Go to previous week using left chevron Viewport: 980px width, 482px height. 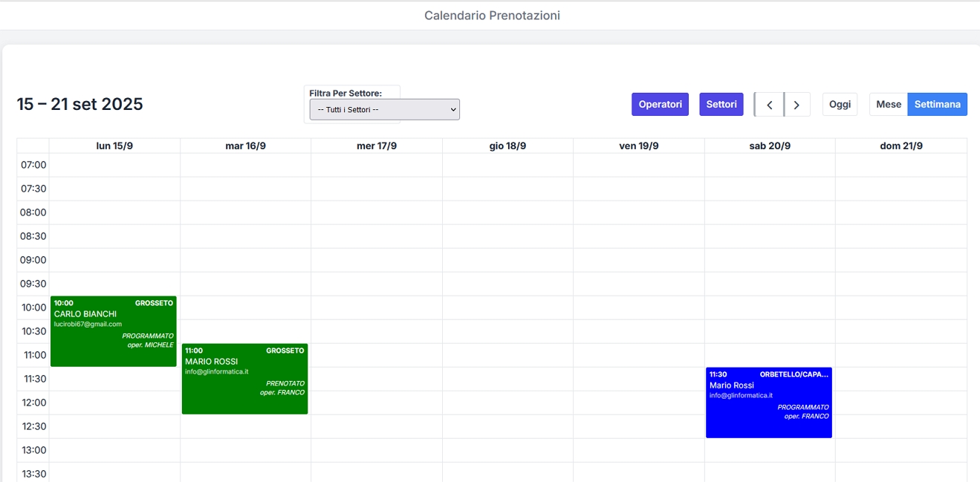770,105
